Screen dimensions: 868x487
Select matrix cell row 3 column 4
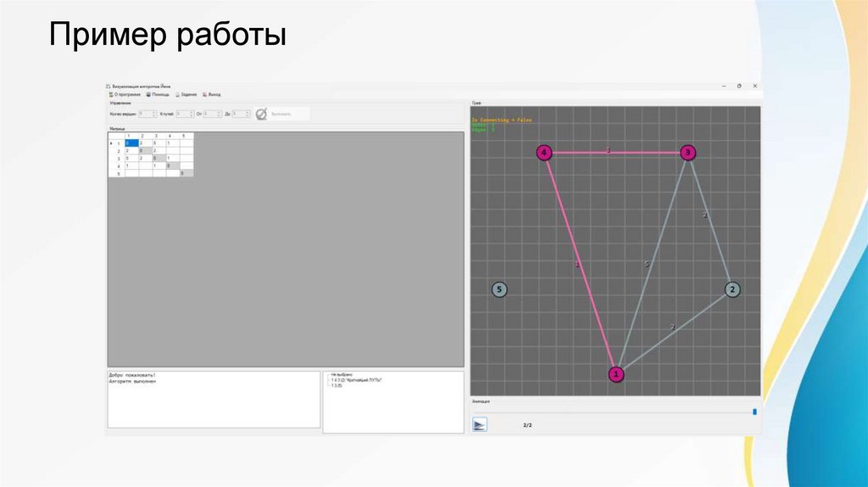click(x=173, y=158)
